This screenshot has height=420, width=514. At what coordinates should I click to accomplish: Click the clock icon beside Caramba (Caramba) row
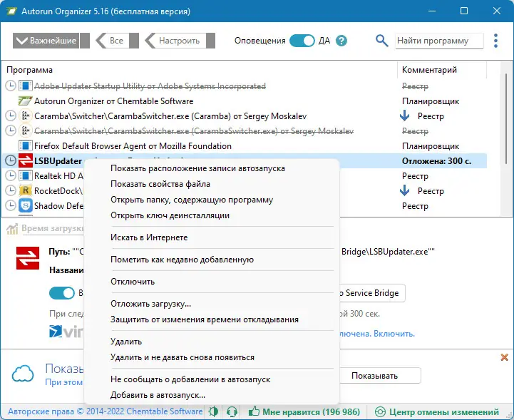pos(11,116)
